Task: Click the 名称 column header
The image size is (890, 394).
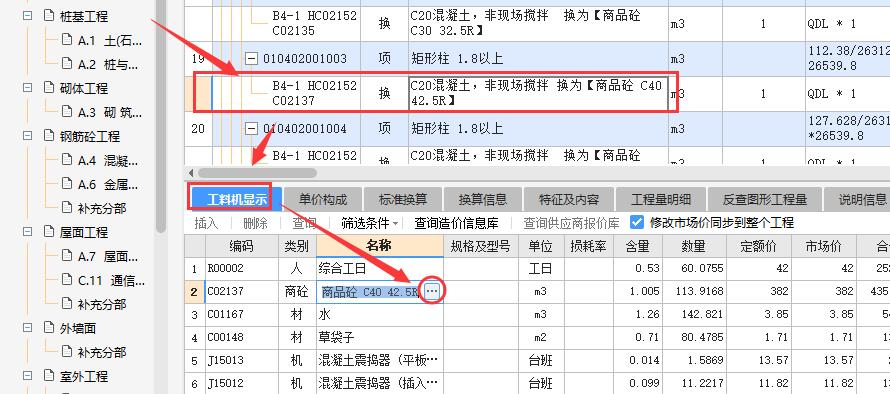Action: coord(380,246)
